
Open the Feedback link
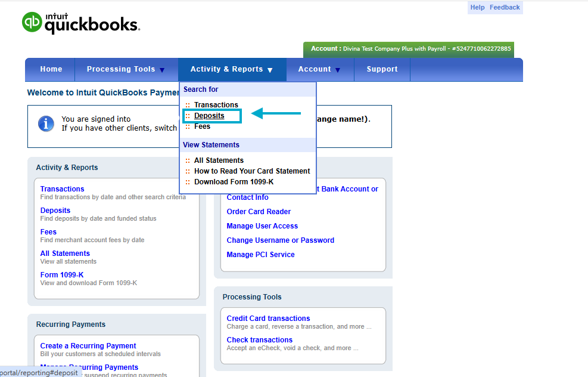point(505,7)
